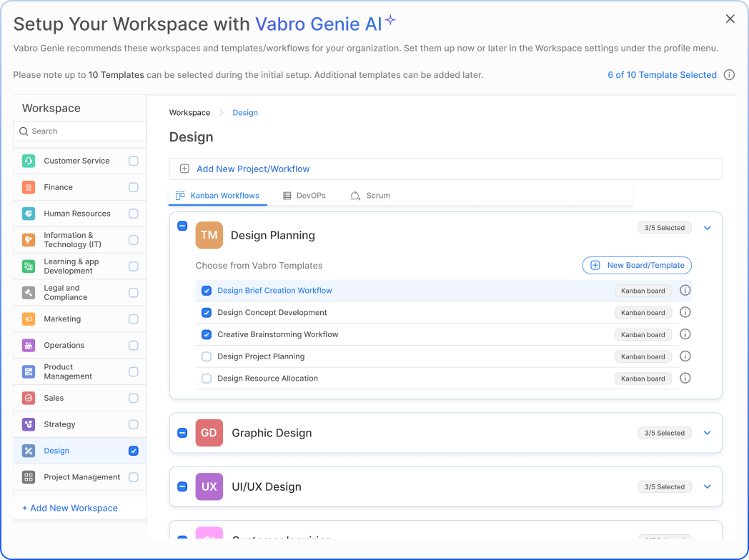Open the Scrum tab
Viewport: 749px width, 560px height.
tap(370, 196)
